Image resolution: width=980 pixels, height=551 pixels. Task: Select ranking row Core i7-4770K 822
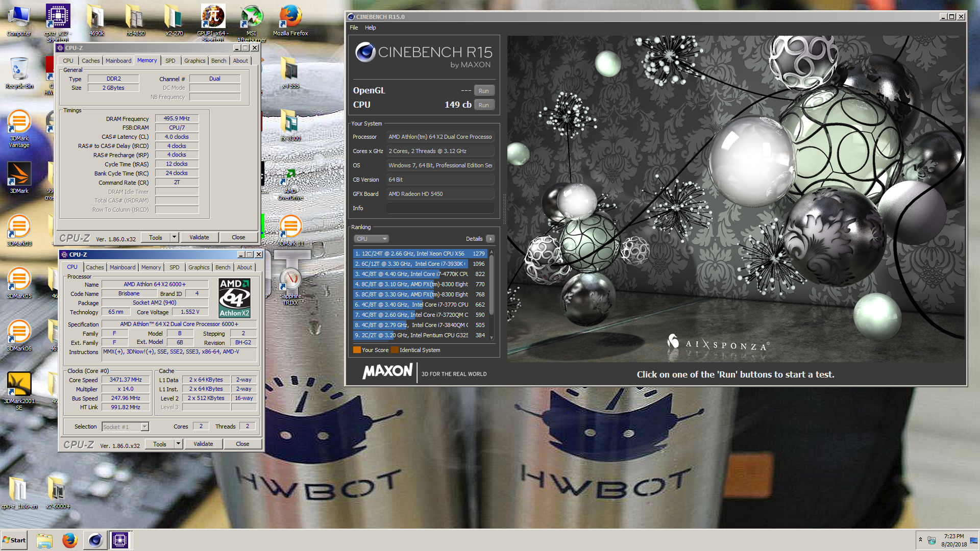(420, 274)
